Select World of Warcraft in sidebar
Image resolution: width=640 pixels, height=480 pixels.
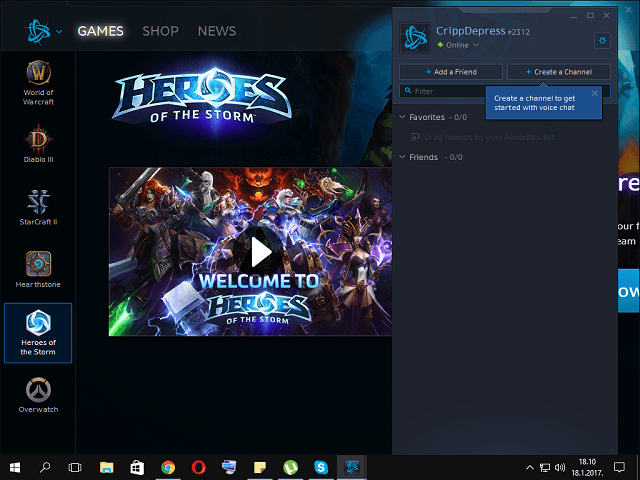click(x=38, y=83)
